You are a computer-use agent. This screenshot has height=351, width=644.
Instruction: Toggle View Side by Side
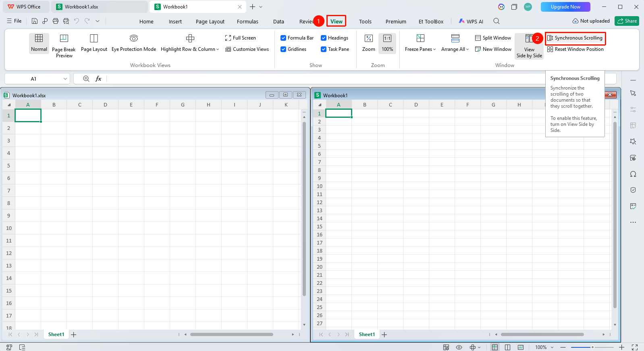coord(529,46)
